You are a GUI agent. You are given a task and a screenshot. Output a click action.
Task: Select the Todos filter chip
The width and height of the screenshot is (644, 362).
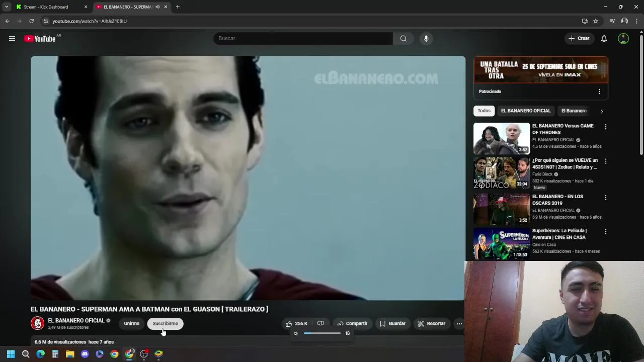tap(484, 111)
